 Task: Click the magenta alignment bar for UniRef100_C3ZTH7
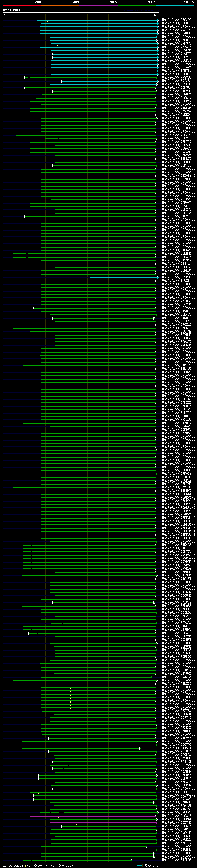(103, 822)
